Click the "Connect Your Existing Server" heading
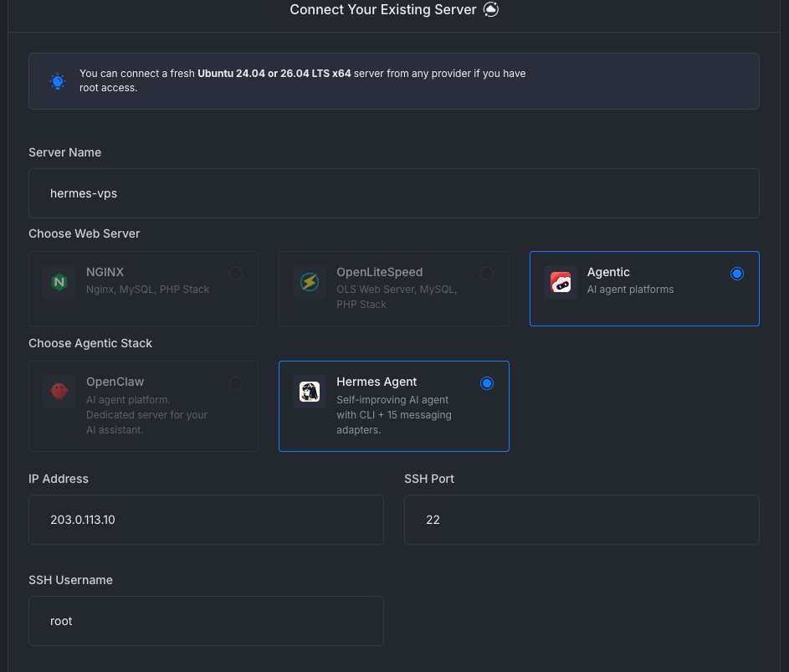This screenshot has width=789, height=672. coord(383,9)
